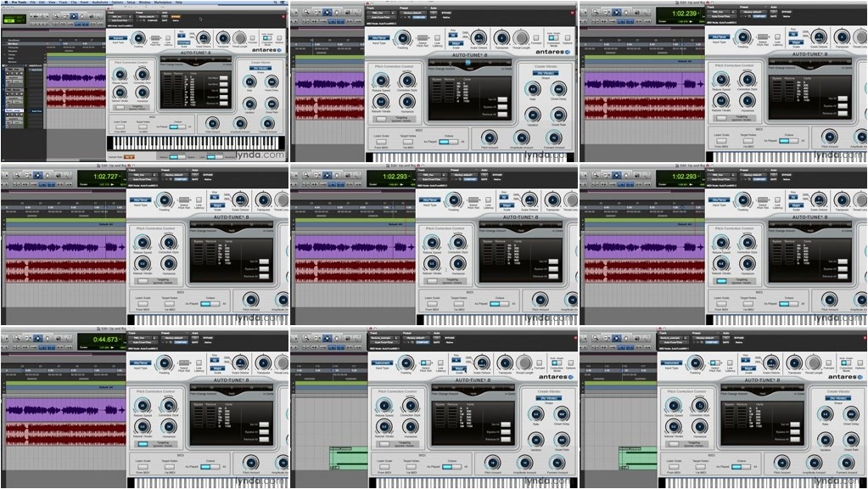Image resolution: width=868 pixels, height=489 pixels.
Task: Toggle Formant correction in the Soprano frame
Action: coord(252,38)
